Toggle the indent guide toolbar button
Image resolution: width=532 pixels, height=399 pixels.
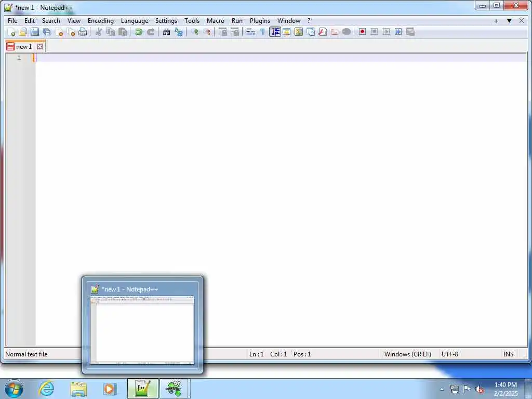(x=275, y=32)
